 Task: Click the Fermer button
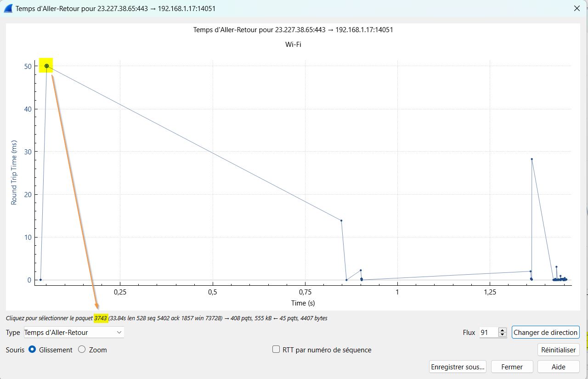pos(512,367)
